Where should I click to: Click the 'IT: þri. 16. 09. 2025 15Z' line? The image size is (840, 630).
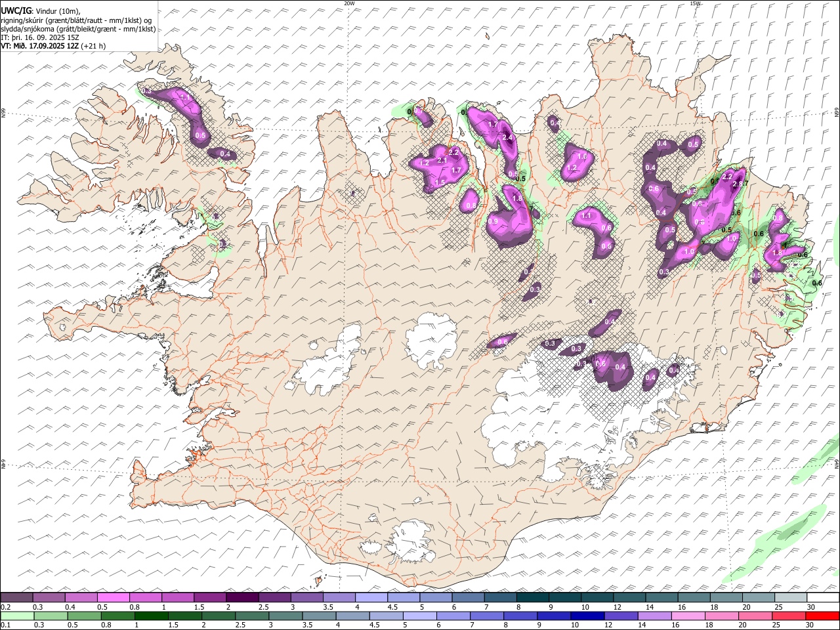pyautogui.click(x=40, y=37)
